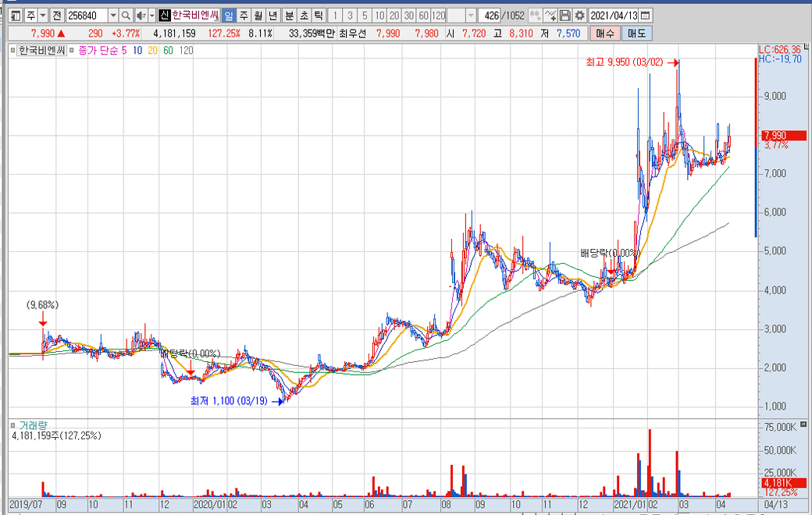812x515 pixels.
Task: Click the blue 매도 sell button
Action: pyautogui.click(x=636, y=33)
